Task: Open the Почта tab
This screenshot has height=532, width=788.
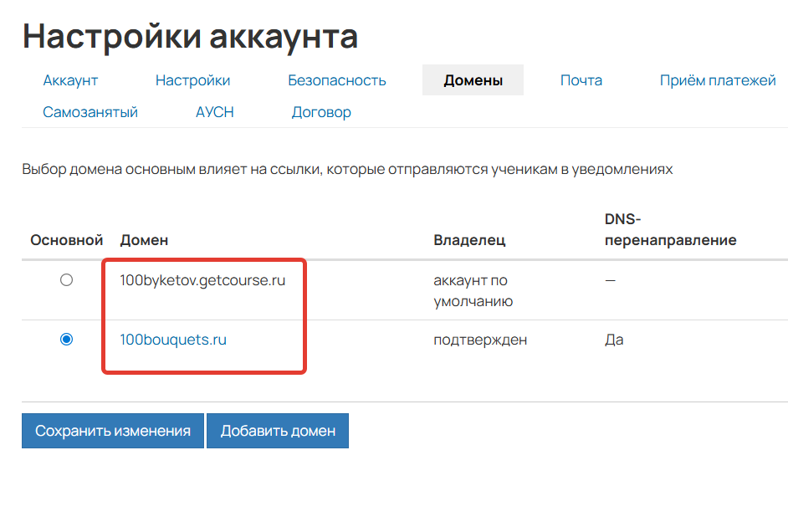Action: point(581,79)
